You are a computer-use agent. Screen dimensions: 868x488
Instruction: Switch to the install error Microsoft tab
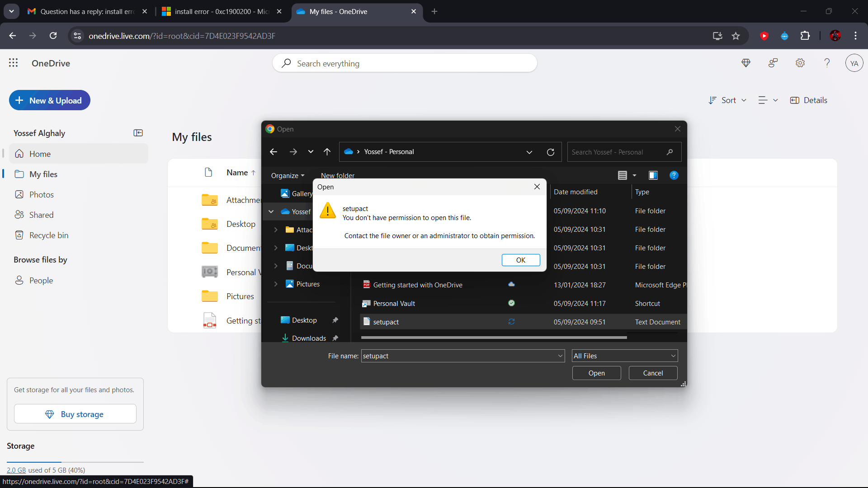point(222,11)
